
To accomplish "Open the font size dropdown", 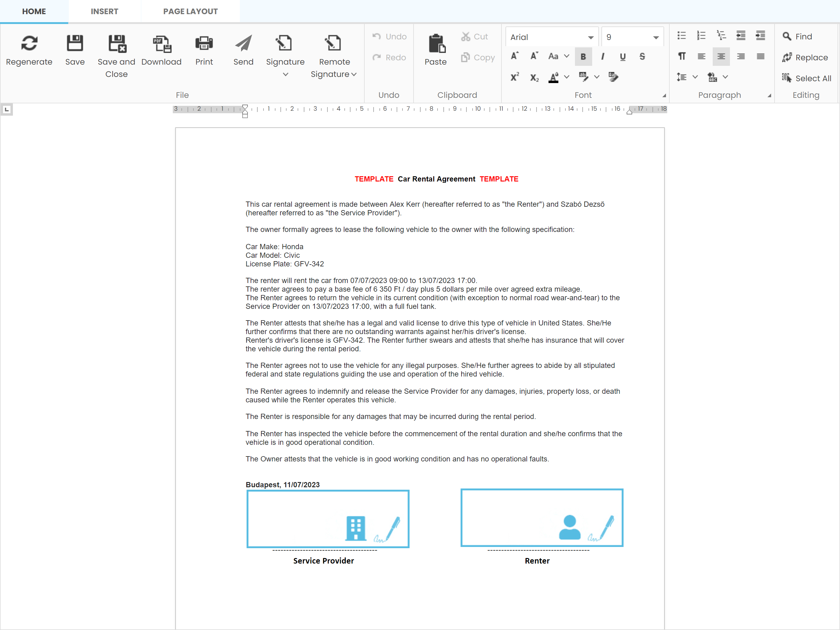I will pyautogui.click(x=656, y=37).
